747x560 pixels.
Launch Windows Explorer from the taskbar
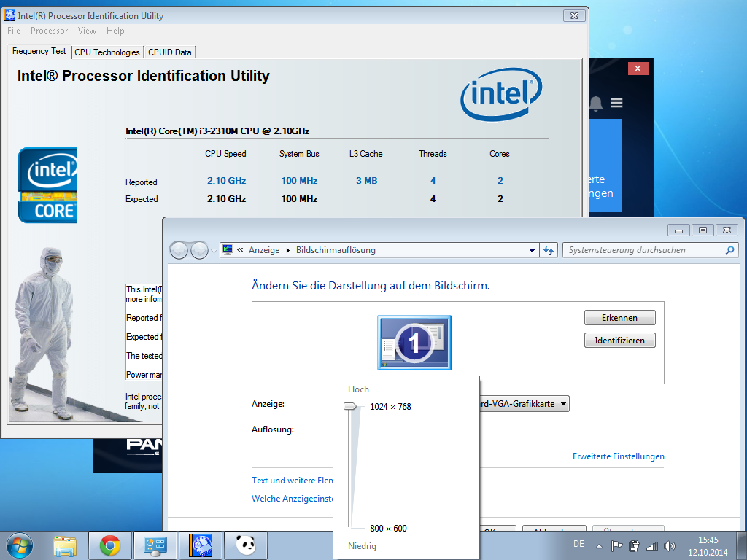[x=65, y=545]
